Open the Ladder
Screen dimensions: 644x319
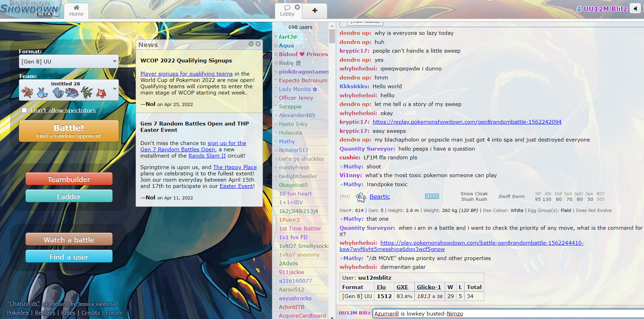(69, 196)
